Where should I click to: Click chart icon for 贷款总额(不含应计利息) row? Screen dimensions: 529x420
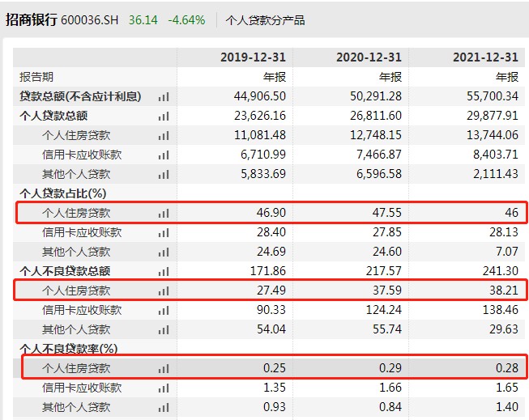(x=164, y=96)
